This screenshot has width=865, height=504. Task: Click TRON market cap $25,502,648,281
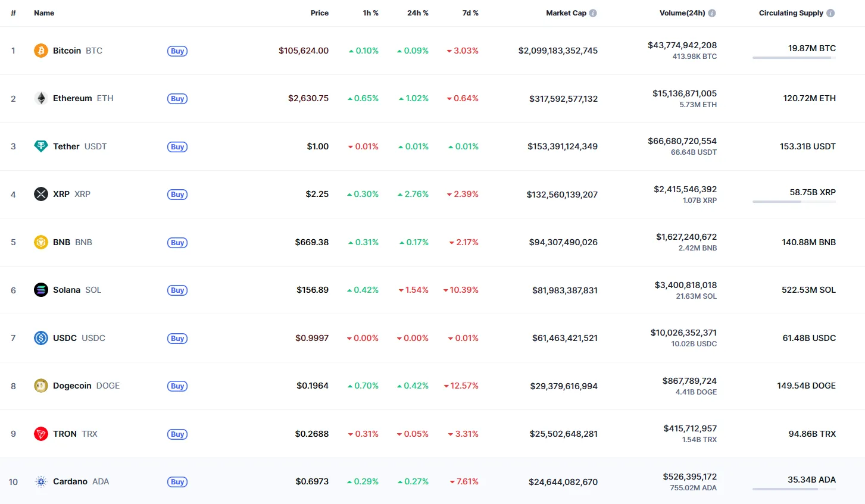click(564, 434)
